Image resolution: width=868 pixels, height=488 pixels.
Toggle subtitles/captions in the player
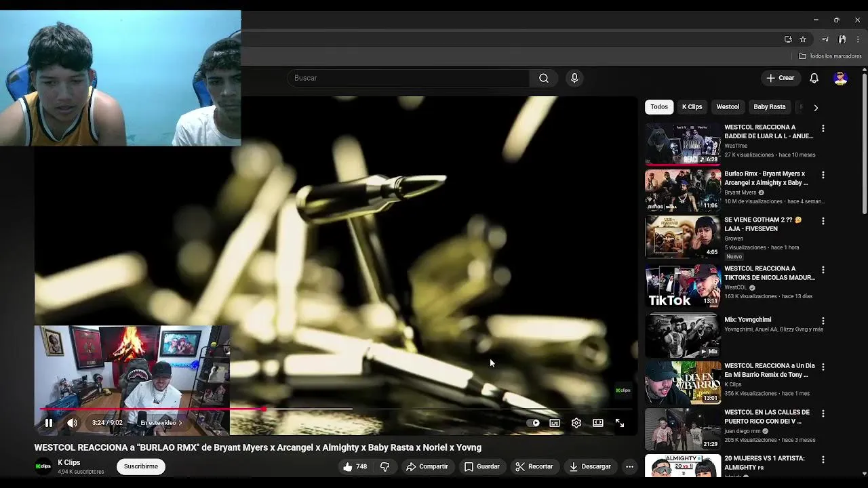click(x=555, y=423)
